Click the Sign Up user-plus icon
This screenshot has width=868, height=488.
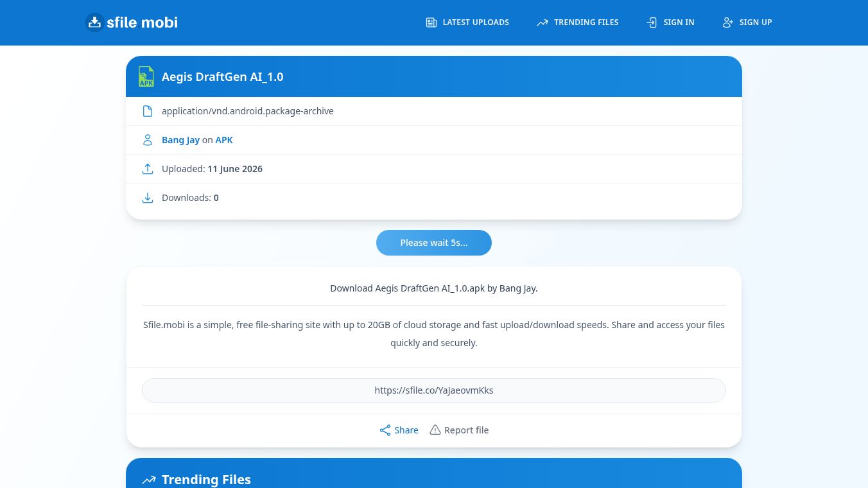point(728,22)
